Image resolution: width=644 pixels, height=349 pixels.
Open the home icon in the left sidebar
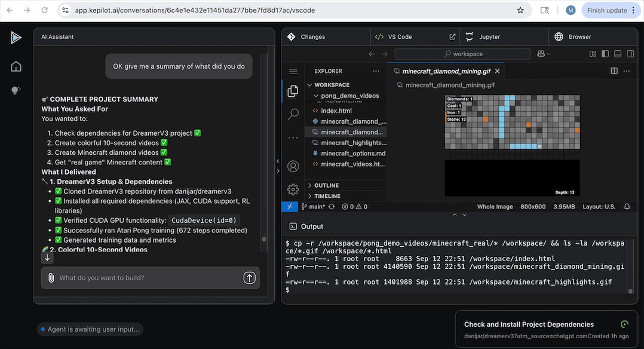[x=16, y=66]
